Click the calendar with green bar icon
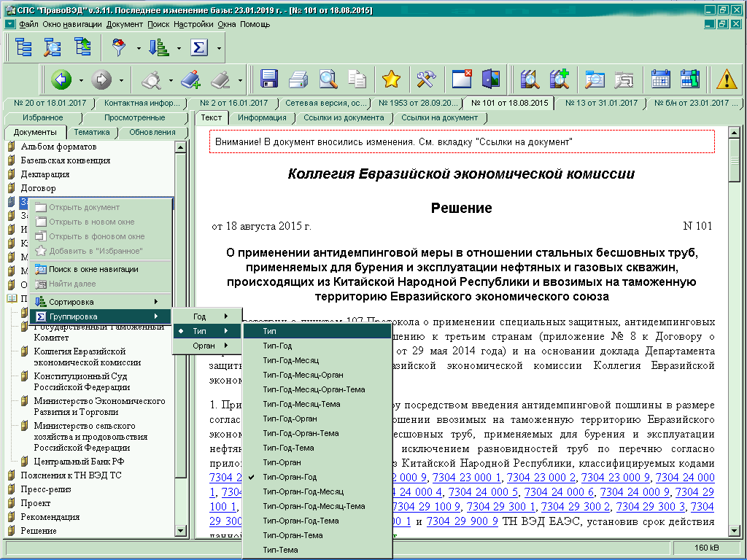The height and width of the screenshot is (560, 747). tap(690, 79)
